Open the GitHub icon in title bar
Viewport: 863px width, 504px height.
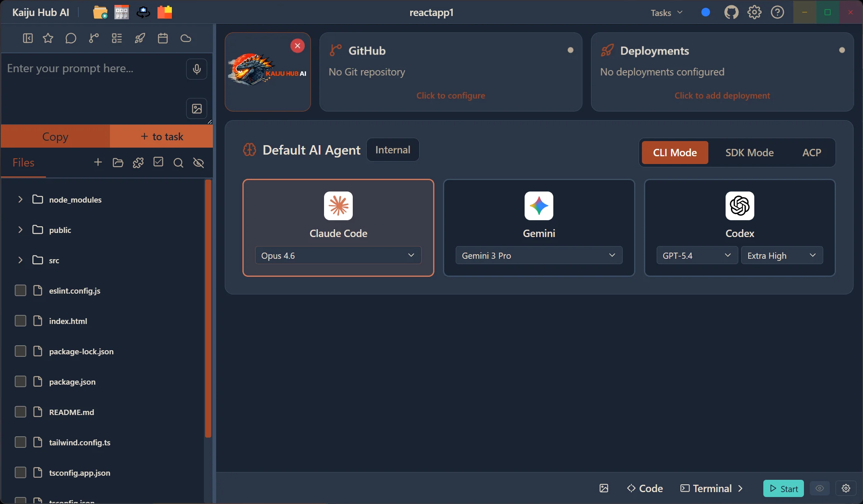tap(731, 12)
